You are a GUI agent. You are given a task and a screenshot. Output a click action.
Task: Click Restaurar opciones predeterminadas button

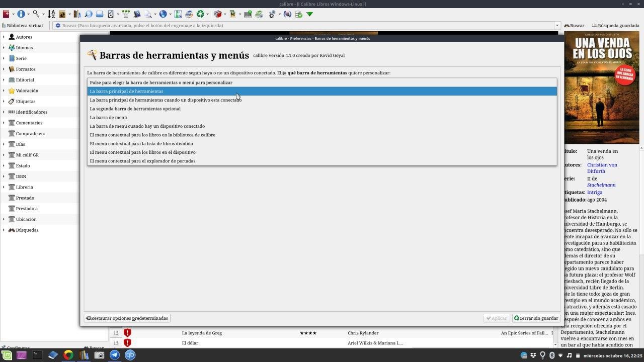[127, 318]
